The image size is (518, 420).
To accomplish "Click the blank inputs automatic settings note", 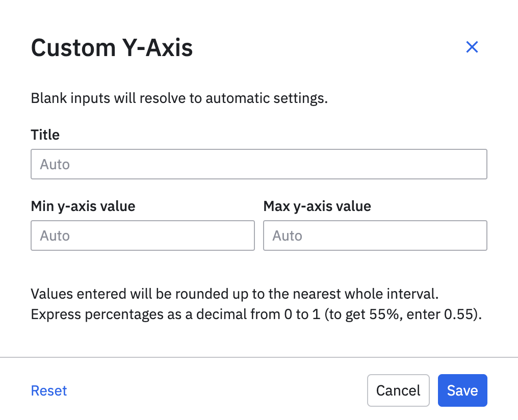I will [x=179, y=98].
